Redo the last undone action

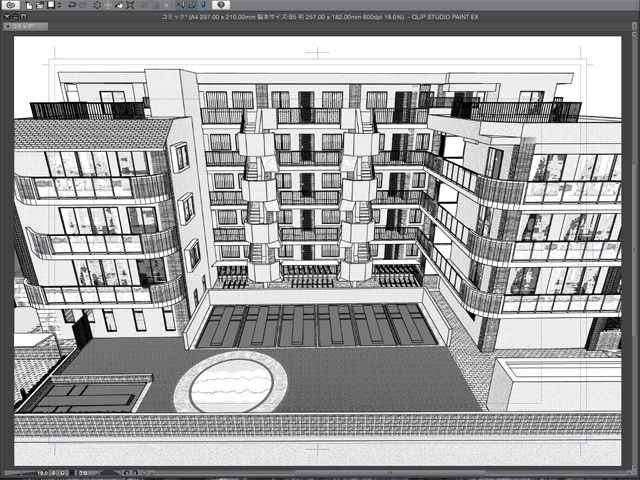coord(83,5)
